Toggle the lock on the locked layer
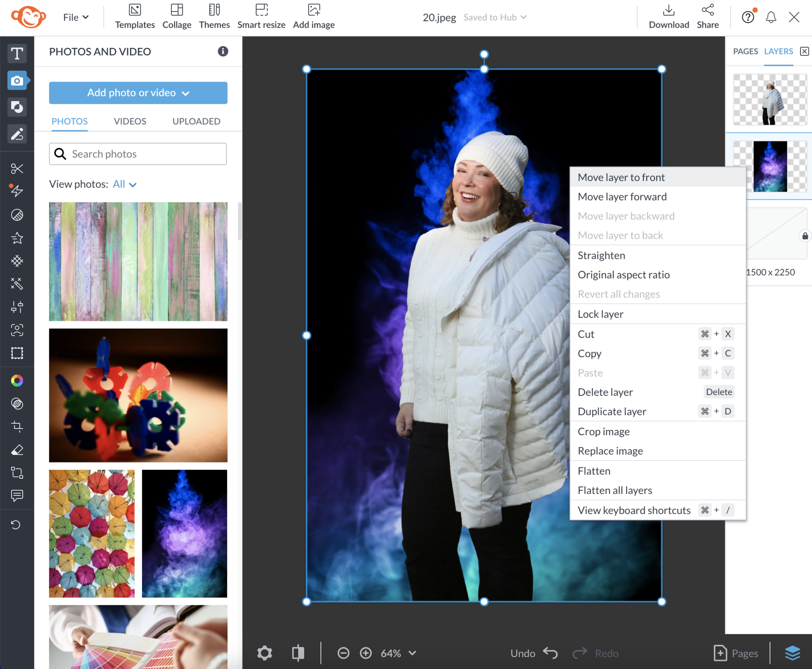 (x=804, y=236)
